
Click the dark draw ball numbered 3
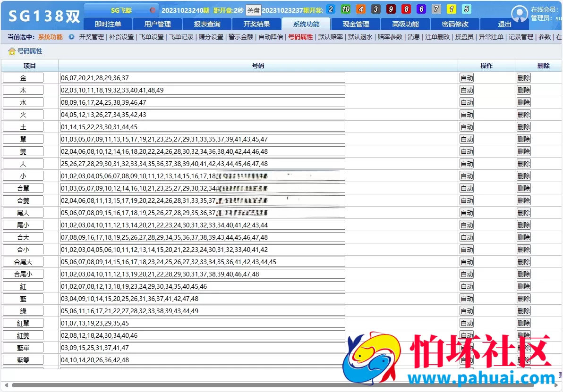point(376,9)
